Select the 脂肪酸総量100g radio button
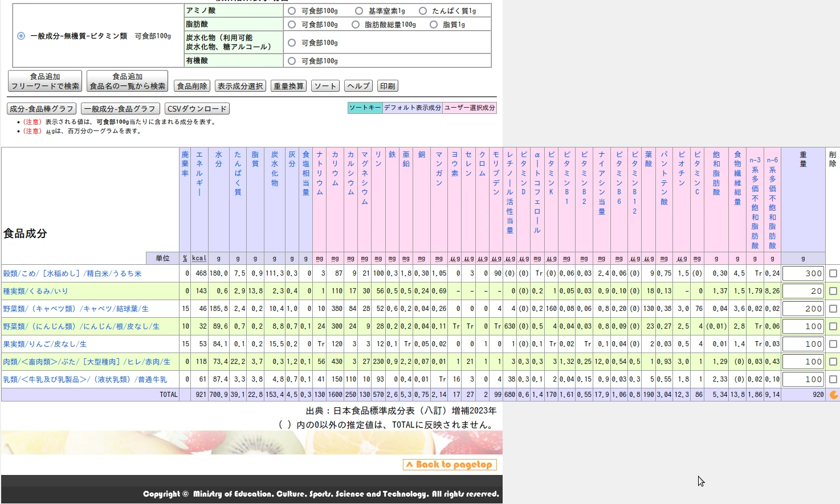Image resolution: width=840 pixels, height=504 pixels. 355,24
